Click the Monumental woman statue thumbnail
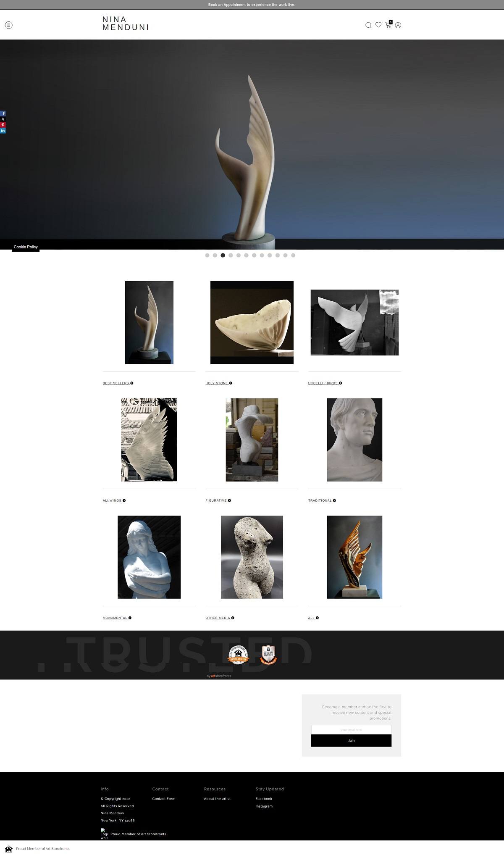This screenshot has width=504, height=858. pyautogui.click(x=149, y=557)
